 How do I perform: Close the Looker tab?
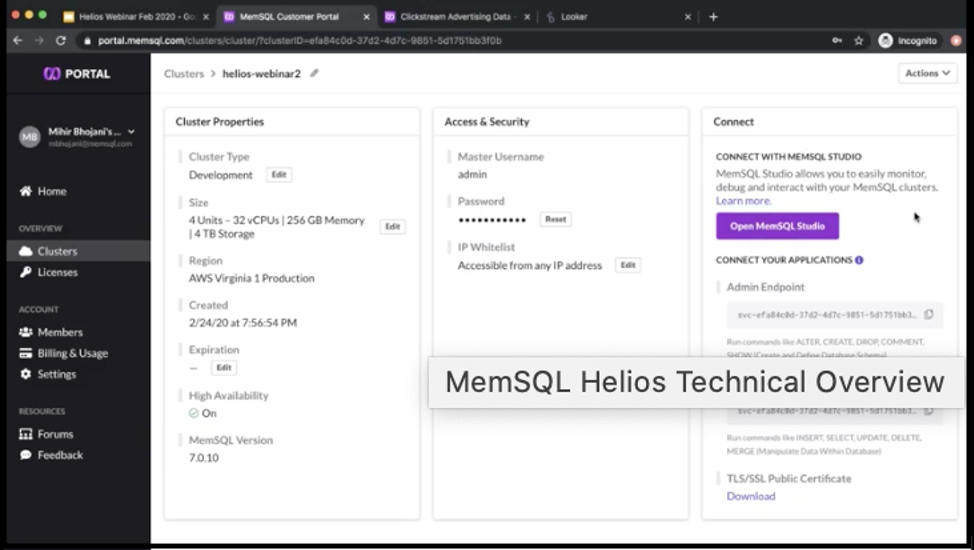point(688,17)
